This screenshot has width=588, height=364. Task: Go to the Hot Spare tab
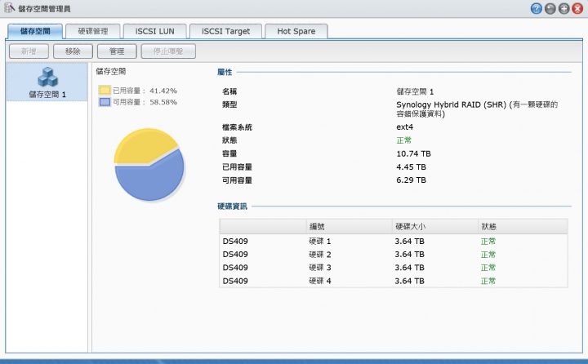coord(296,31)
